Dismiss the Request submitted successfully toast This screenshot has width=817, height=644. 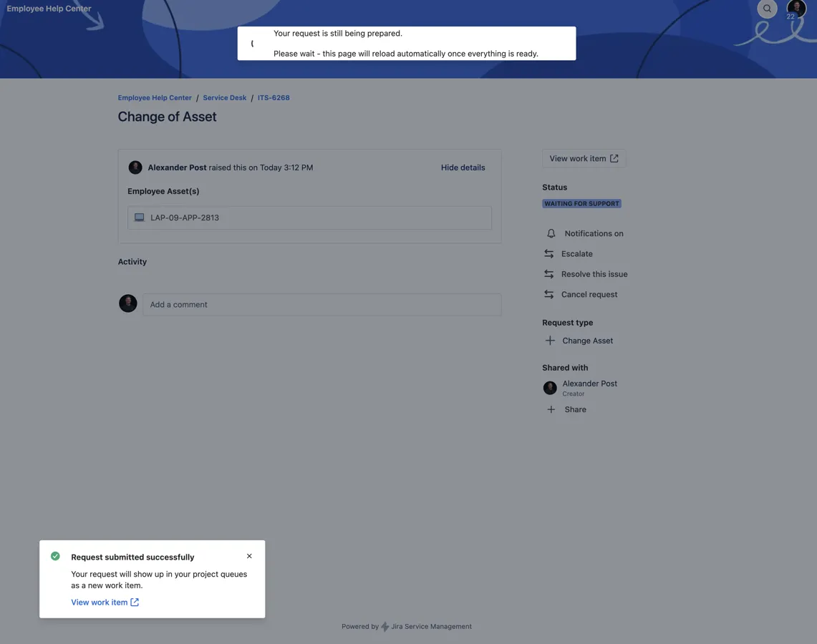click(x=249, y=557)
